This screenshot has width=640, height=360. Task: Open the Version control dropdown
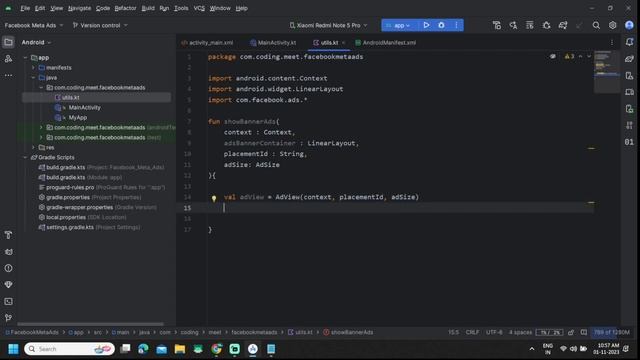coord(100,25)
